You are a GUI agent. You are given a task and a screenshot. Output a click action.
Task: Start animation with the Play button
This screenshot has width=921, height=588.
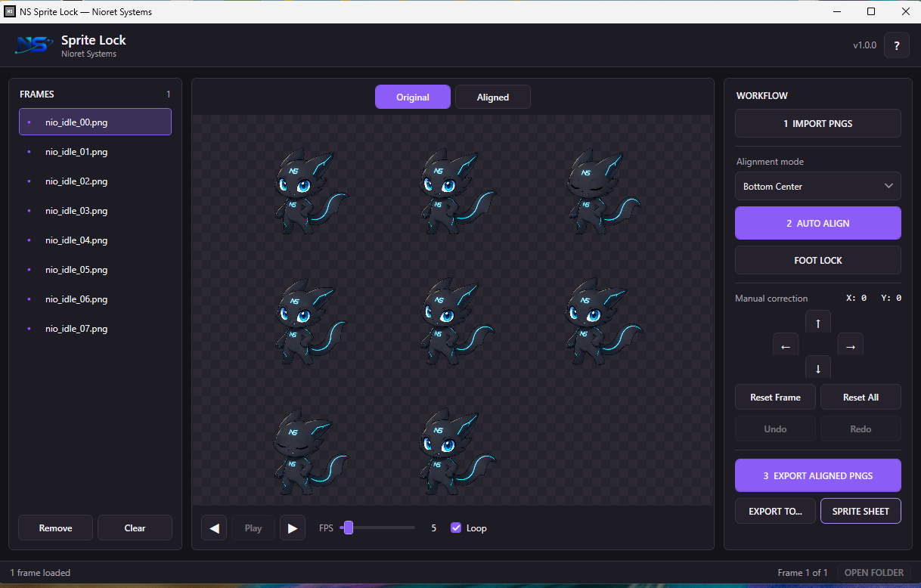pyautogui.click(x=253, y=528)
